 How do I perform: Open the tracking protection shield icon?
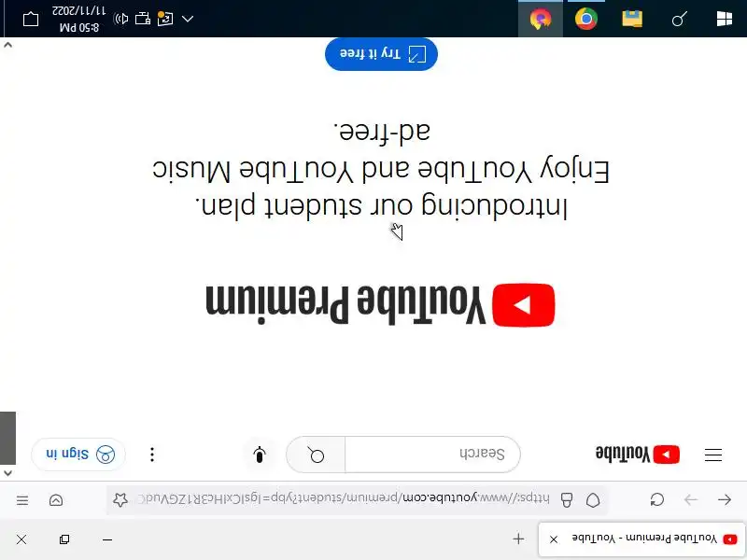(593, 499)
